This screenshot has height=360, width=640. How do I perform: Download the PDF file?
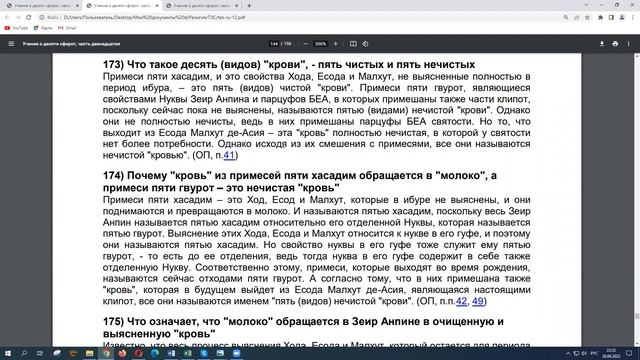602,44
